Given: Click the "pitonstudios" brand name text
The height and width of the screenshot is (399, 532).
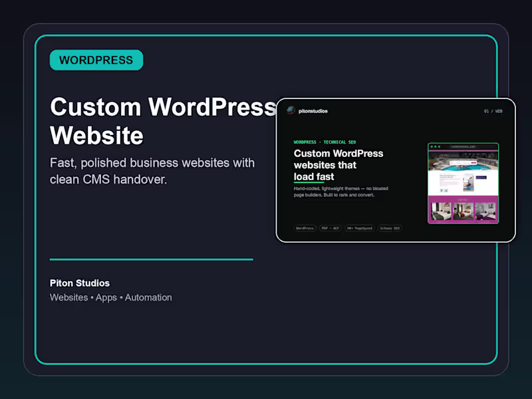Looking at the screenshot, I should (313, 111).
